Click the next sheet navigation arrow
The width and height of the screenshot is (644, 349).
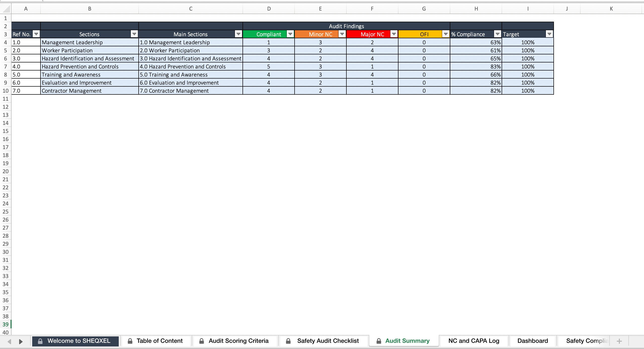tap(21, 341)
